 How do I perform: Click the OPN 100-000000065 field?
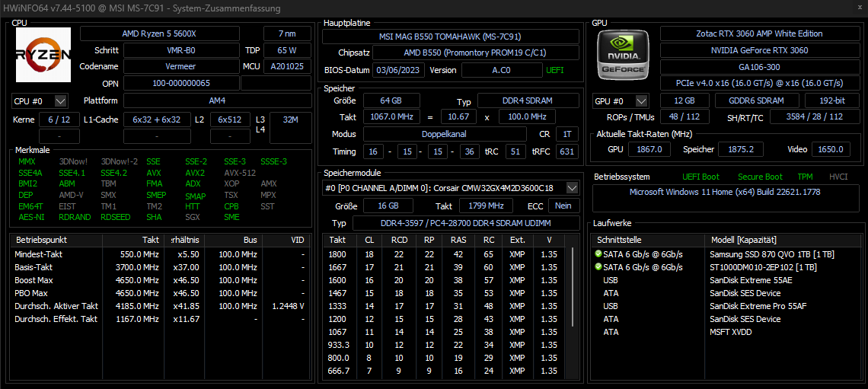tap(181, 84)
